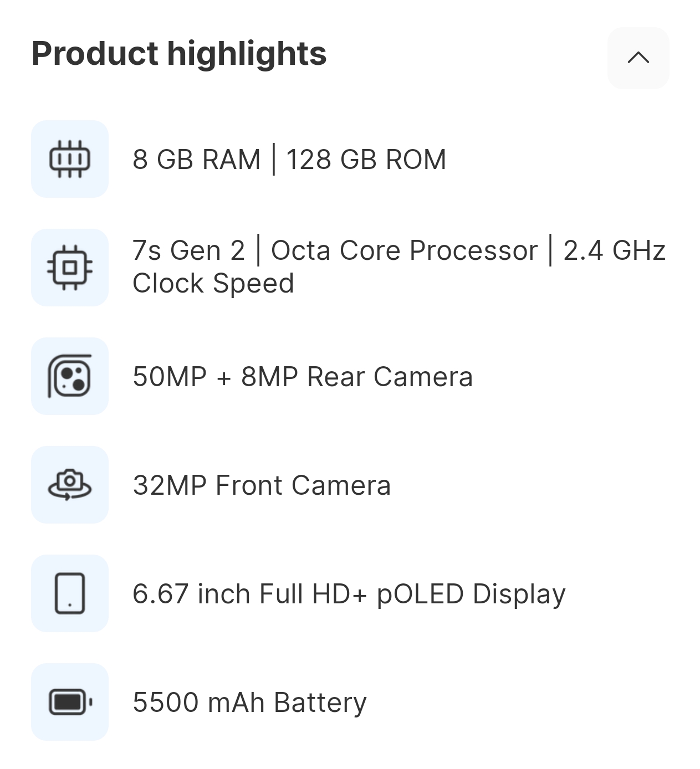The image size is (700, 769).
Task: Click the Octa Core Processor text
Action: point(404,250)
